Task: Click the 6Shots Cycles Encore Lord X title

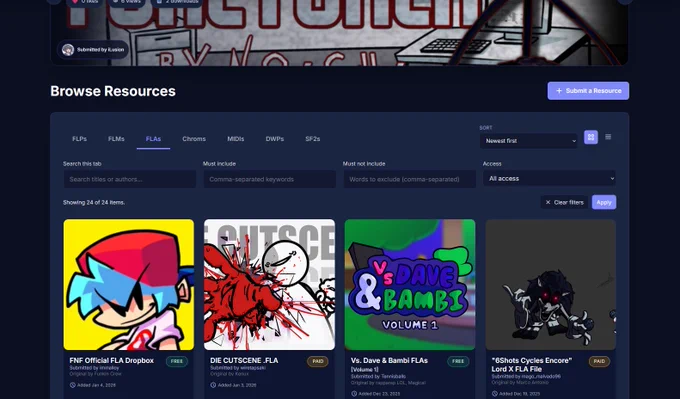Action: pos(532,365)
